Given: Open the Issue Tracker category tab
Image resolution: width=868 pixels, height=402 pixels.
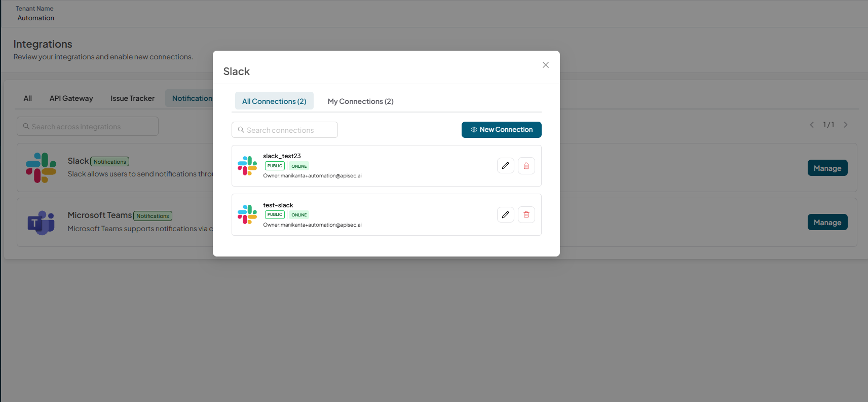Looking at the screenshot, I should [132, 98].
